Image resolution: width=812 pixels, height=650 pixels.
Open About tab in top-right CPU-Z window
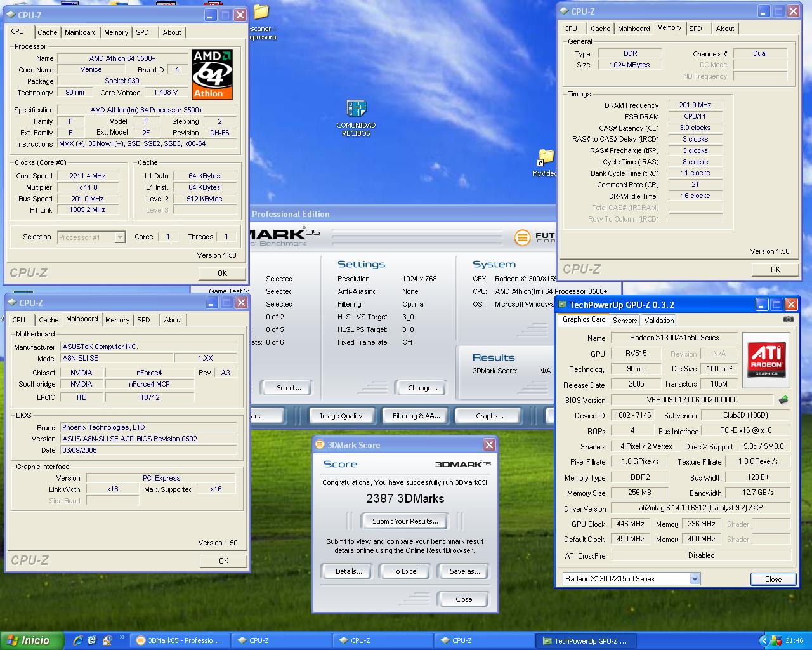point(725,29)
